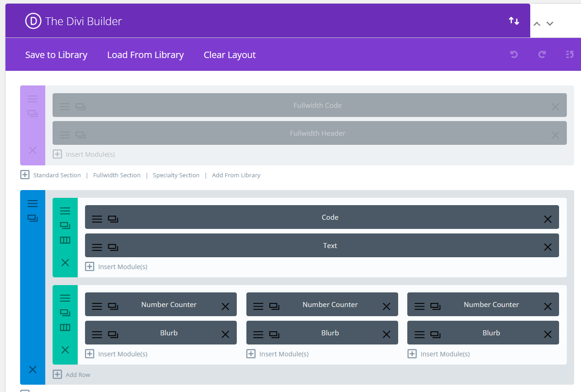Open Code module settings icon

point(97,219)
